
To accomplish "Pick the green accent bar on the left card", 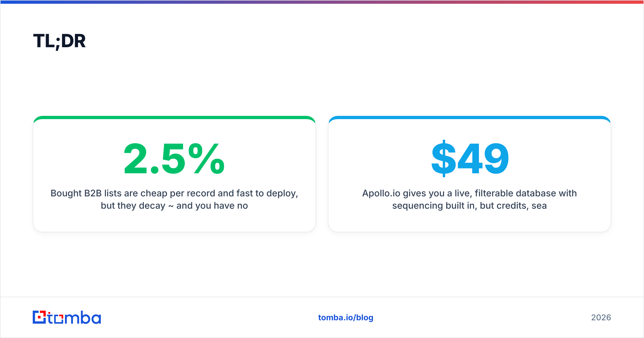I will coord(174,117).
